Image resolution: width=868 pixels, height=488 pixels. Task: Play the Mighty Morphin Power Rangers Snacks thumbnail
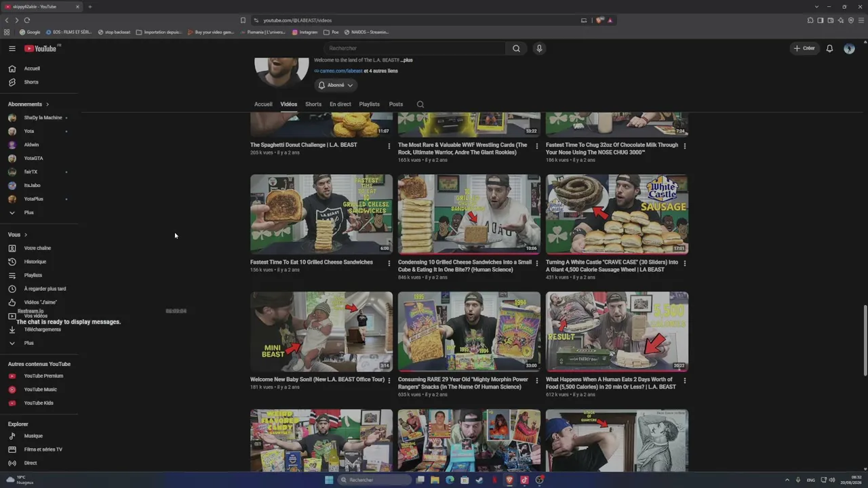click(469, 331)
